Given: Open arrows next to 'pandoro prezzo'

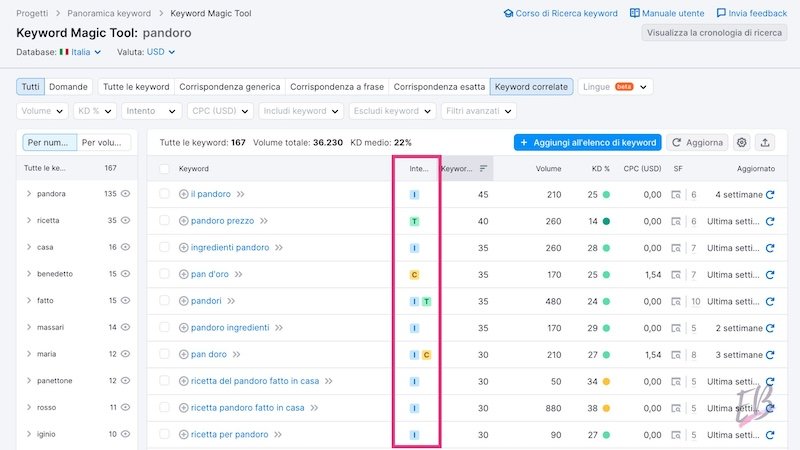Looking at the screenshot, I should click(x=264, y=221).
